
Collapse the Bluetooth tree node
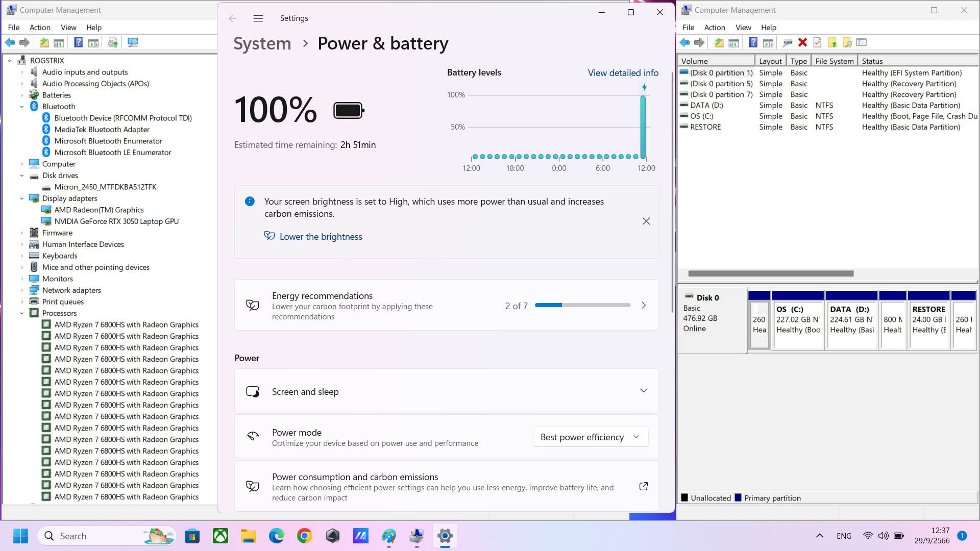pos(22,107)
